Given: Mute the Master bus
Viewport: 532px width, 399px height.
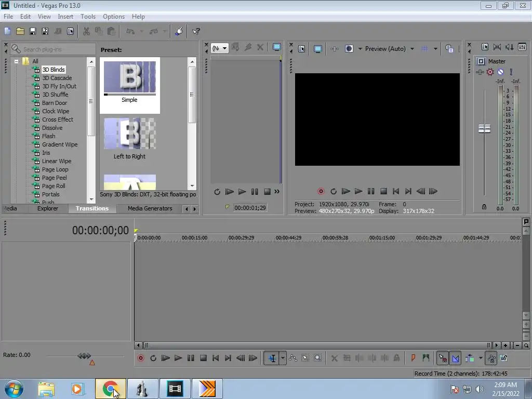Looking at the screenshot, I should (x=500, y=72).
